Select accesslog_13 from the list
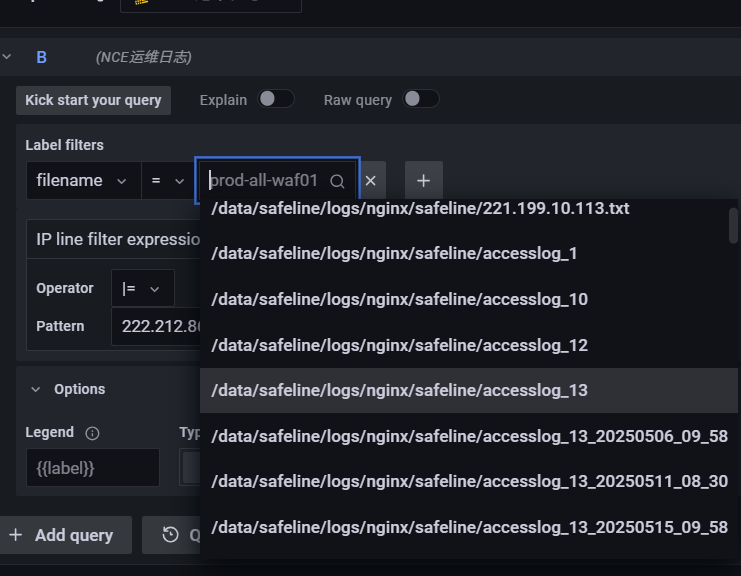Screen dimensions: 741x576 tap(400, 390)
